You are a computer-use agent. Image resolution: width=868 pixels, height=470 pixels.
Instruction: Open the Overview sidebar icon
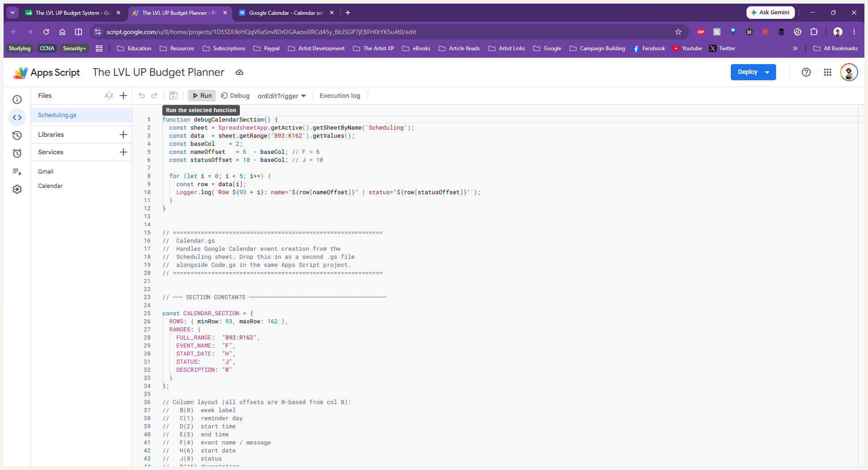click(17, 100)
